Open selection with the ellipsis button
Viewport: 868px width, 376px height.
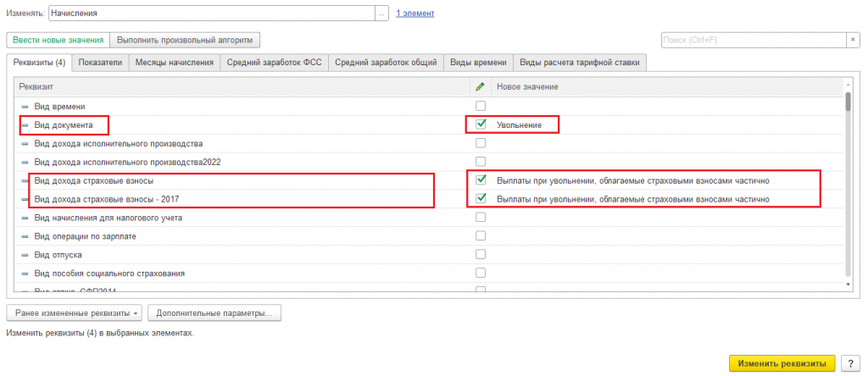pos(382,14)
